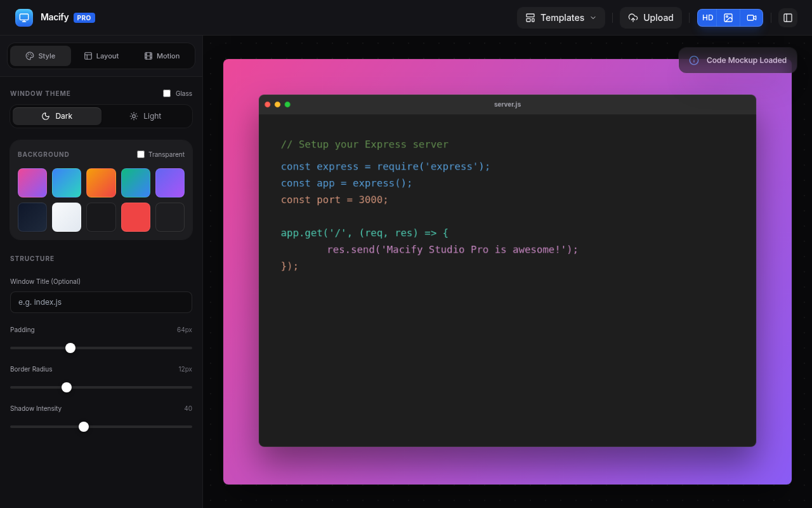Screen dimensions: 812x508
Task: Click the upload cloud icon
Action: (632, 18)
